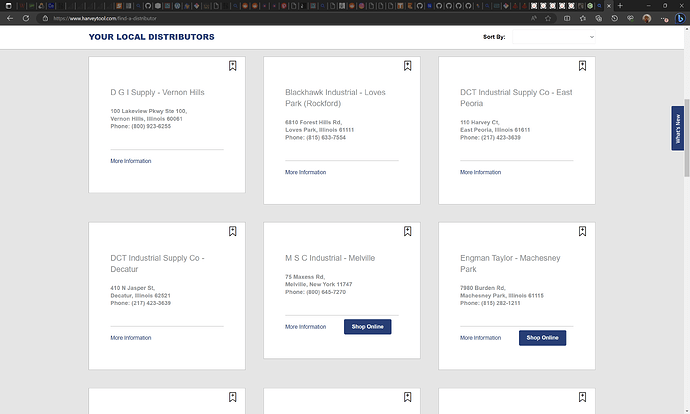690x414 pixels.
Task: Bookmark the D G I Supply - Vernon Hills card
Action: [232, 66]
